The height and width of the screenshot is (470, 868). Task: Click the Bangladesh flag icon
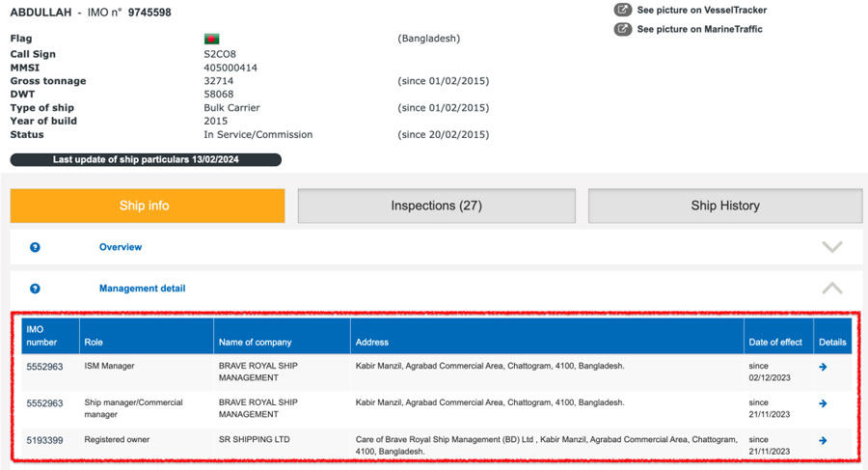point(211,39)
